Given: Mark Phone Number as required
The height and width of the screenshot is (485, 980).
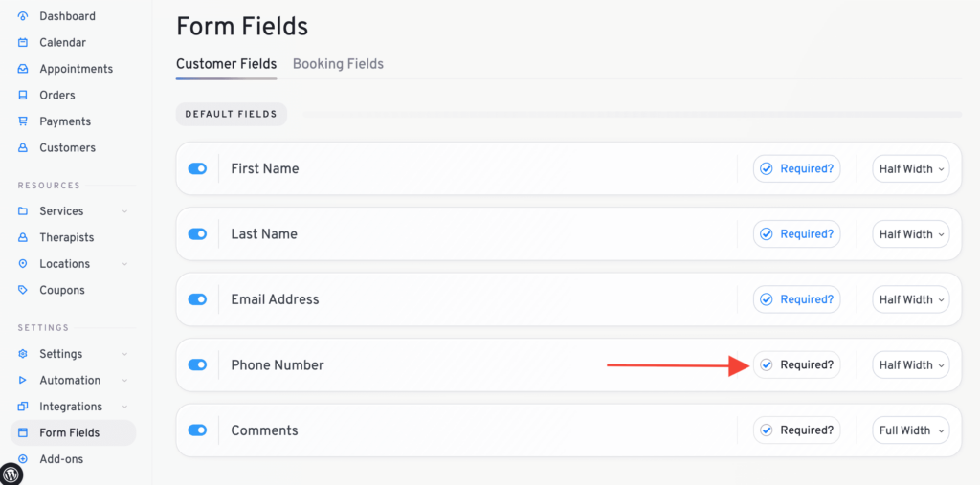Looking at the screenshot, I should coord(796,364).
